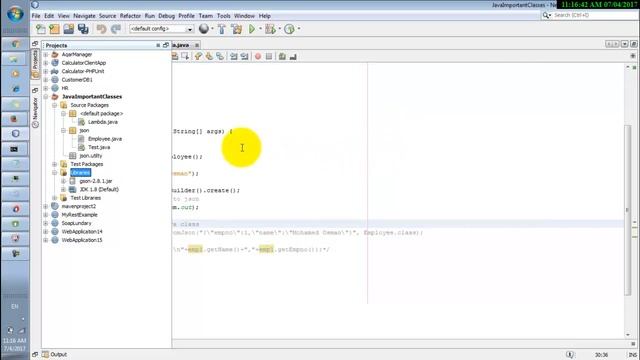The width and height of the screenshot is (640, 360).
Task: Open the Window menu
Action: tap(244, 16)
